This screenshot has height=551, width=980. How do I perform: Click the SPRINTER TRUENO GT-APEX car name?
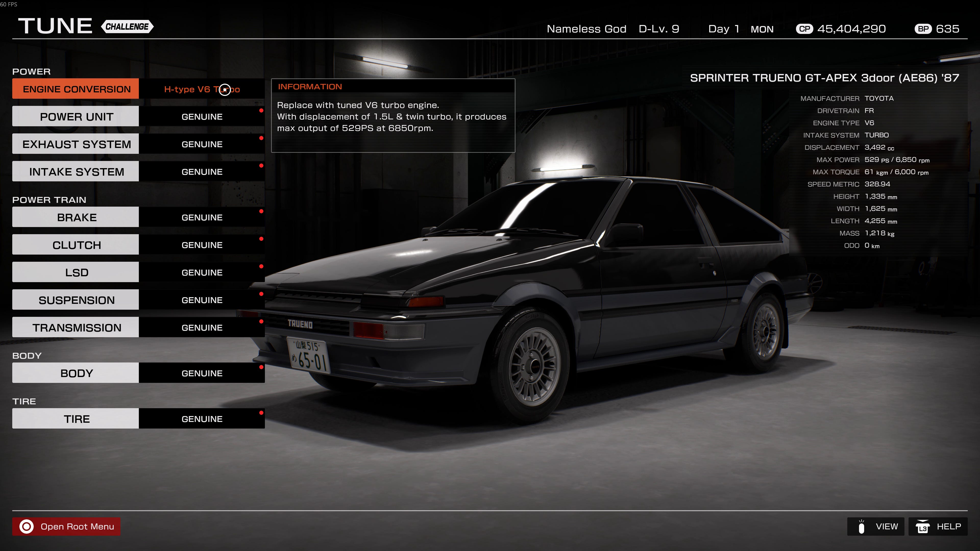click(x=824, y=78)
